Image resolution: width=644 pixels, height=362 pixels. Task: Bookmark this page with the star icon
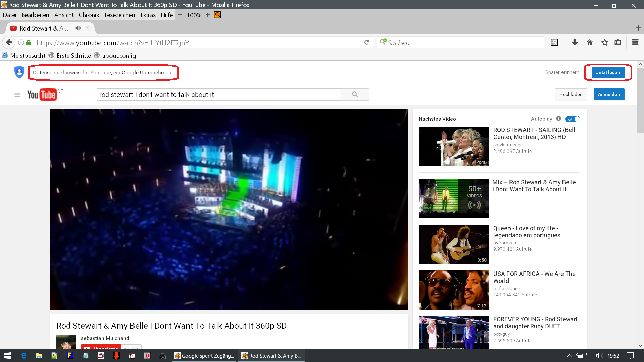tap(604, 42)
